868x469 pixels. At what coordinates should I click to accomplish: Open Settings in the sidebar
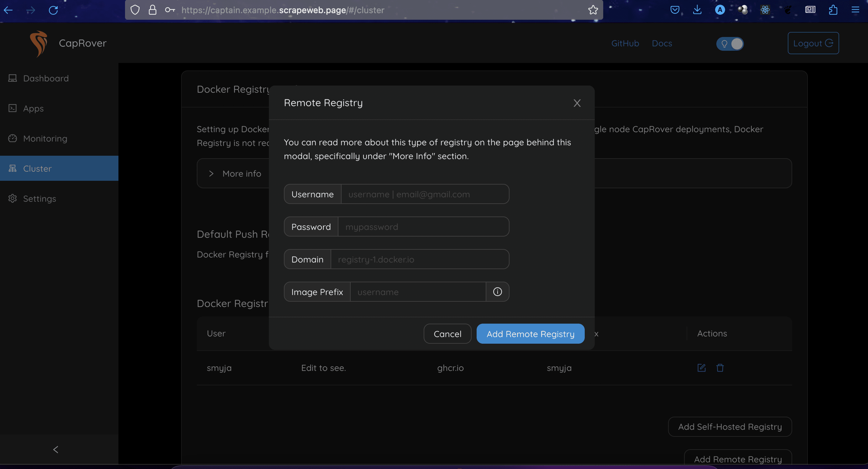[x=39, y=199]
